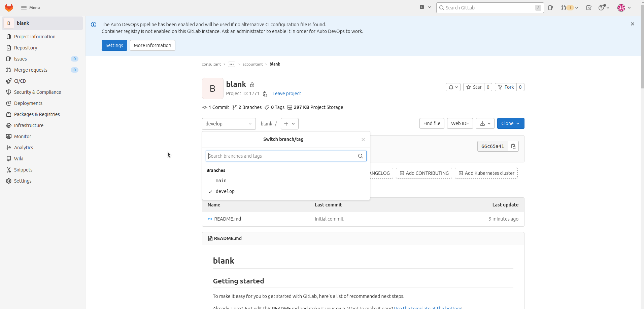Click the GitLab fox logo
This screenshot has width=644, height=309.
pyautogui.click(x=9, y=7)
